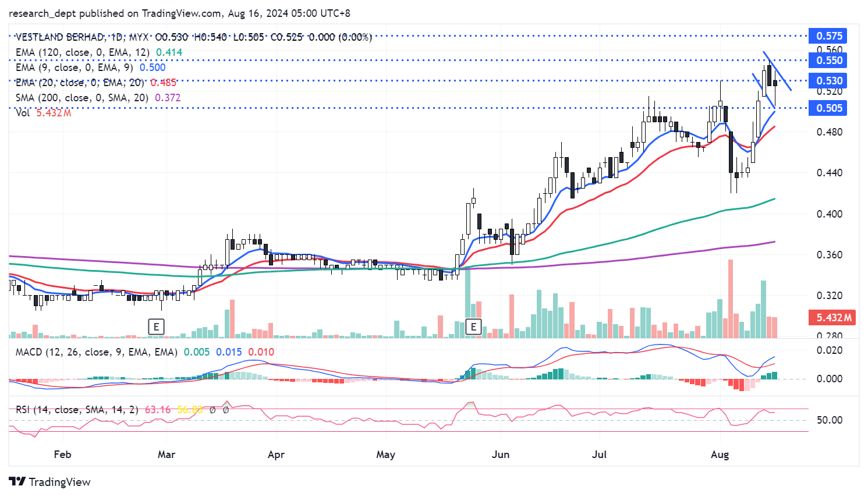Click the 0.530 blue price label

tap(828, 81)
